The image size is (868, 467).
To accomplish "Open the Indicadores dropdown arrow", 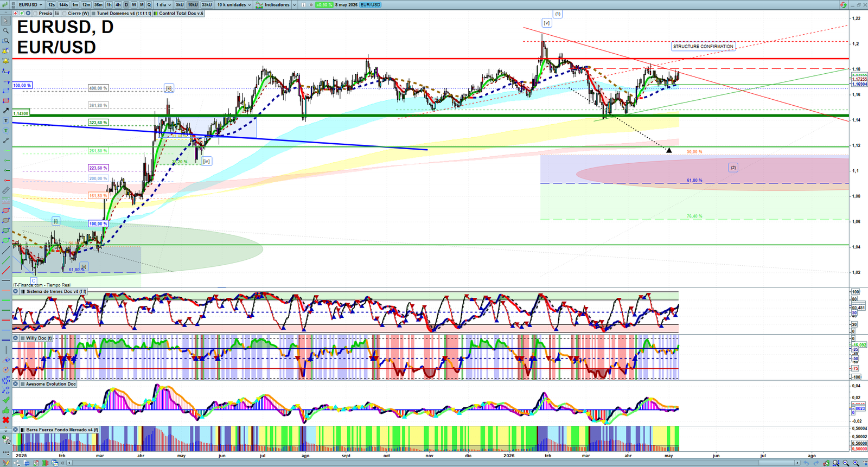I will pyautogui.click(x=294, y=5).
